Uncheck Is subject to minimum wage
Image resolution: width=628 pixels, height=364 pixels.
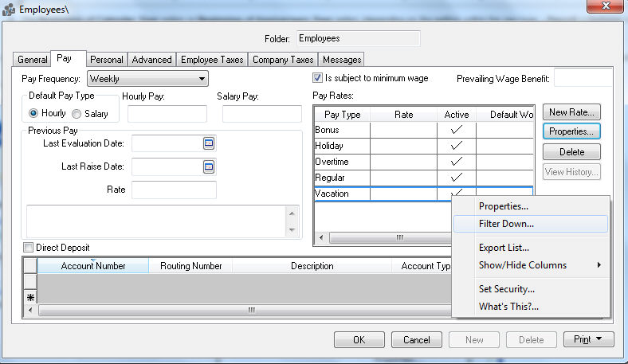[318, 78]
